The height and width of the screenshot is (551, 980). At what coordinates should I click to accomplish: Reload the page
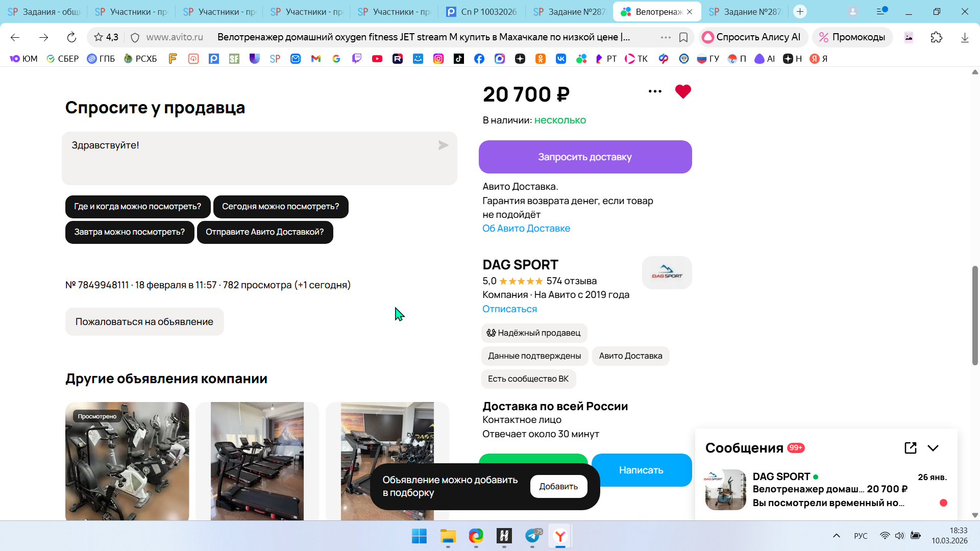[71, 37]
